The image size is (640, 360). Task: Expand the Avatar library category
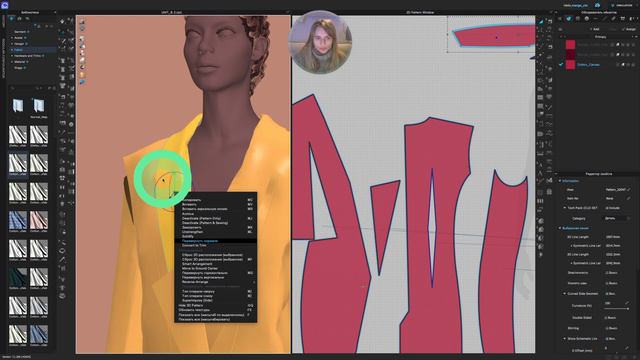pos(12,38)
